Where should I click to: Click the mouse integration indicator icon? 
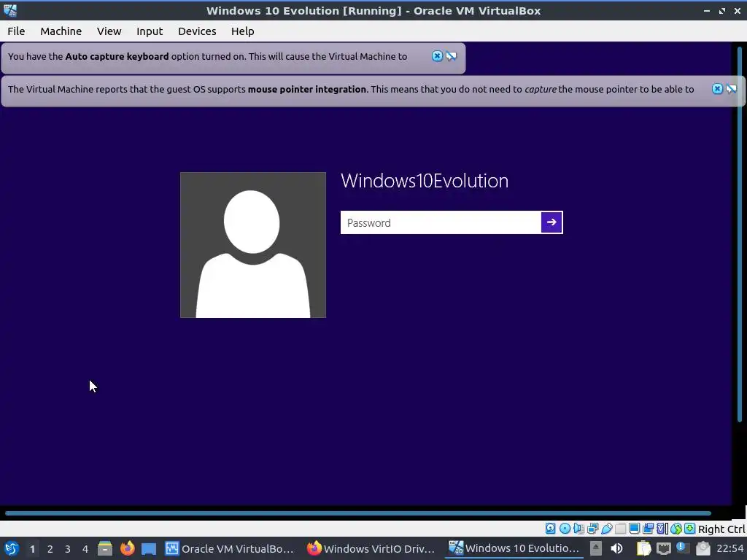[x=676, y=529]
